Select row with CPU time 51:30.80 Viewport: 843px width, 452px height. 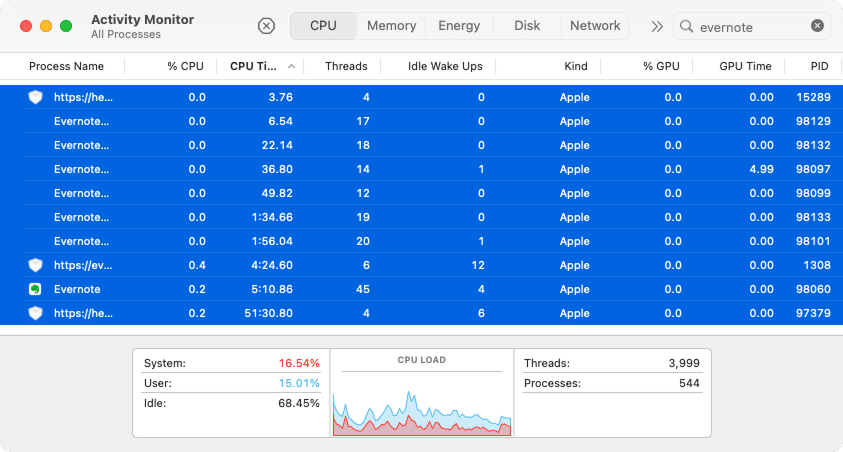pos(422,313)
